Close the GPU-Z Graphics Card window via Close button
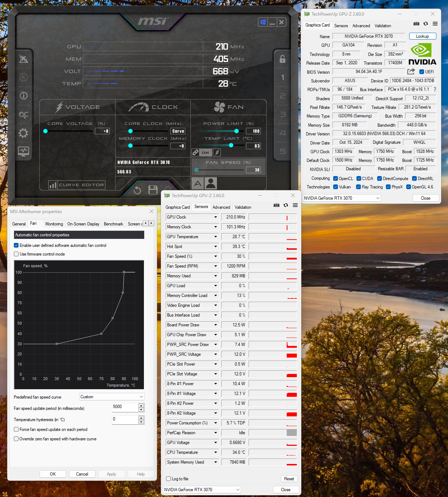The height and width of the screenshot is (497, 448). [x=426, y=198]
